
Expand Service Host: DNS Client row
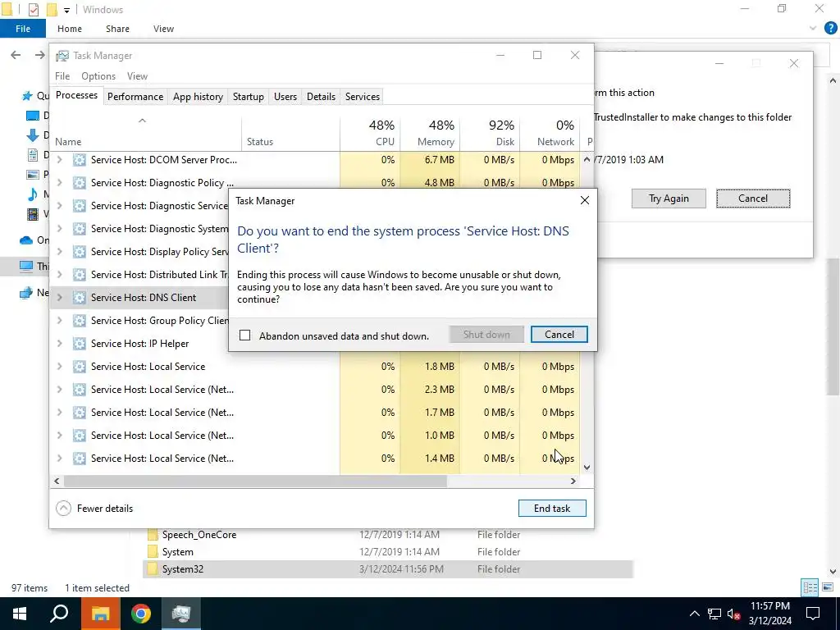click(x=59, y=297)
